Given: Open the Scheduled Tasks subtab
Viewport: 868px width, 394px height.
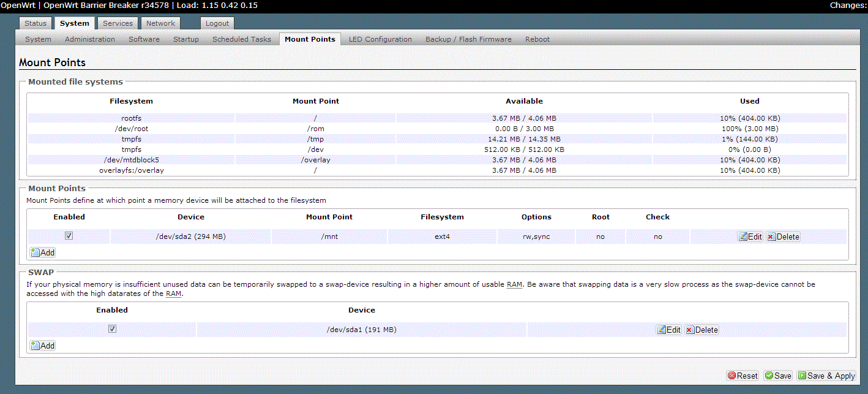Looking at the screenshot, I should [x=241, y=39].
